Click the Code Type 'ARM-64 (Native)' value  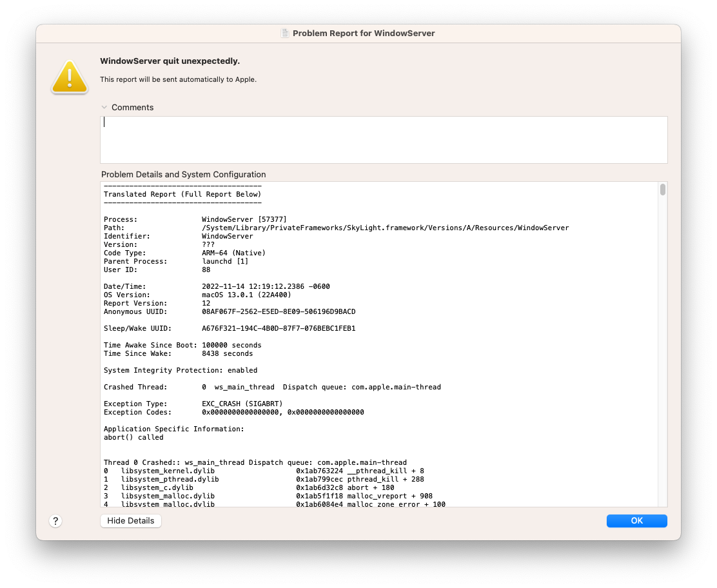point(233,253)
